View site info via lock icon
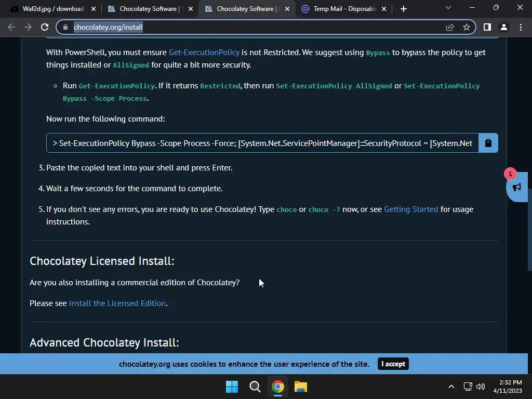This screenshot has height=399, width=532. tap(65, 27)
